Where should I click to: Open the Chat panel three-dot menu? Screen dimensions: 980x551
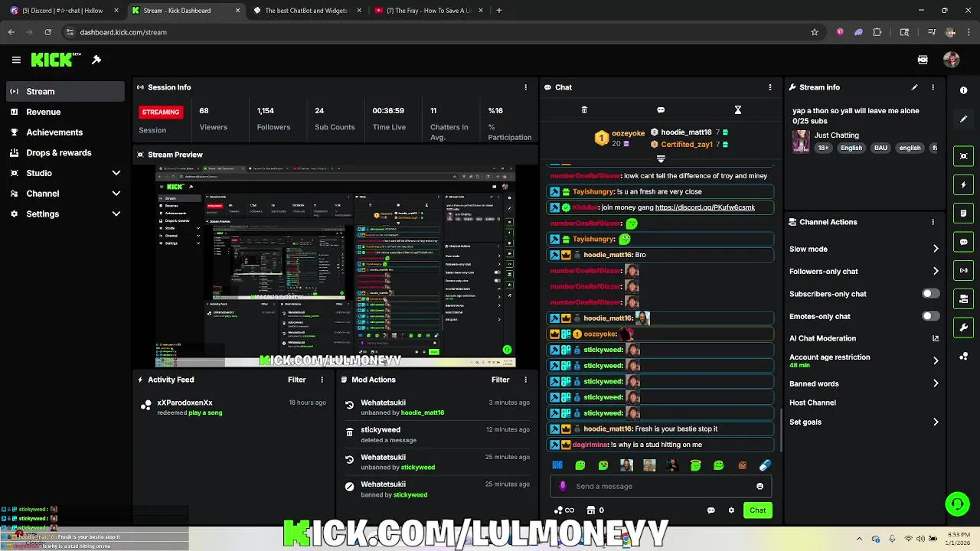point(770,87)
